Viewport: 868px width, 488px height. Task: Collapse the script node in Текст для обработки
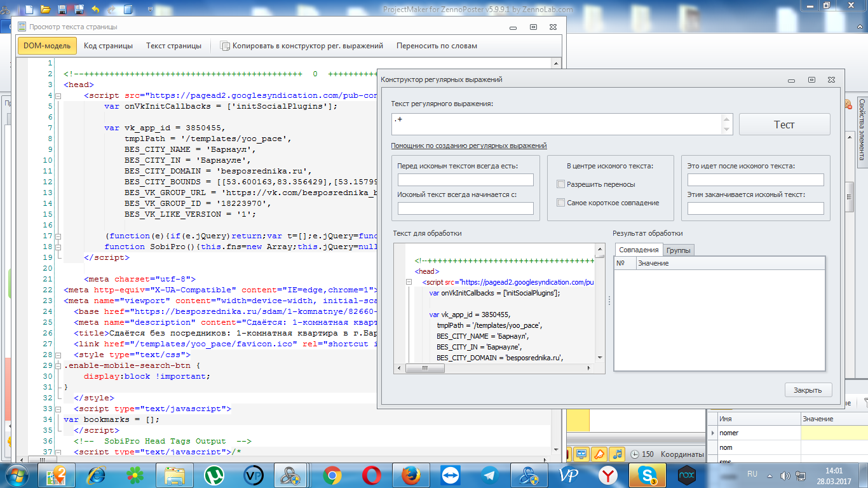click(408, 282)
